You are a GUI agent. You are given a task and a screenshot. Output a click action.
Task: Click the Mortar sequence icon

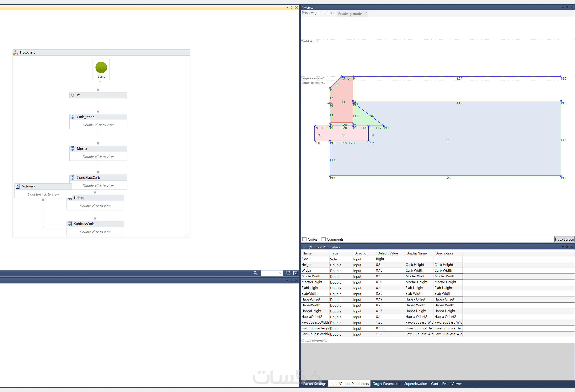click(x=72, y=149)
